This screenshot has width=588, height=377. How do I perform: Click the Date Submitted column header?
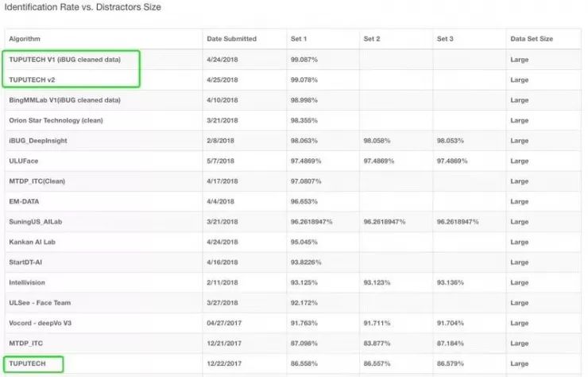231,39
